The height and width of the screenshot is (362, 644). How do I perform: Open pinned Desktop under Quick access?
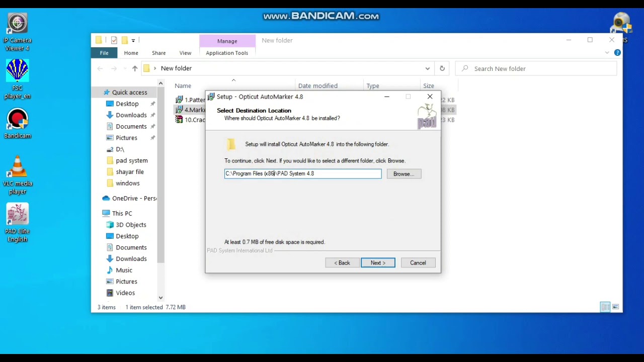coord(127,104)
